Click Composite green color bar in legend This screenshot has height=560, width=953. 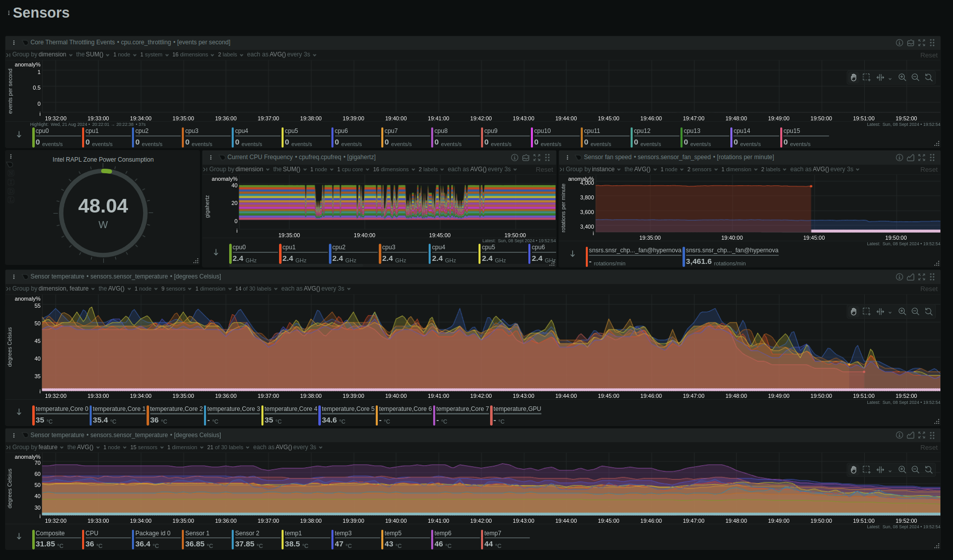(x=33, y=539)
